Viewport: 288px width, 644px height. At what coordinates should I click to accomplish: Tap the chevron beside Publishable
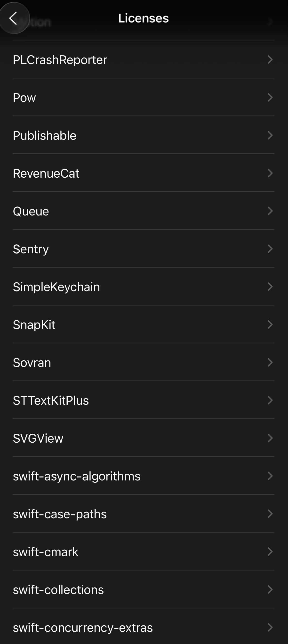[x=270, y=135]
